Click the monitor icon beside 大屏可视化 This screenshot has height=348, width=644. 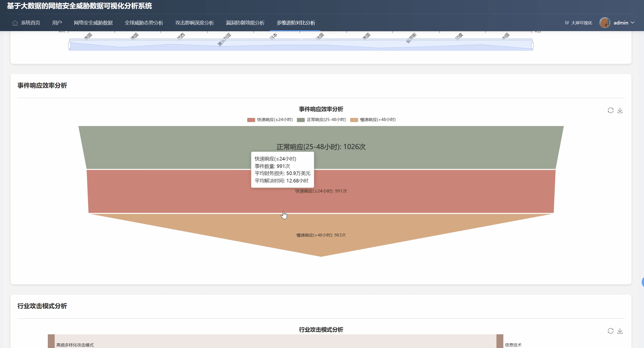567,23
